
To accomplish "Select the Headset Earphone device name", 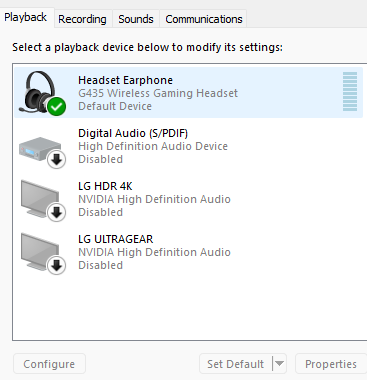I will [x=125, y=80].
